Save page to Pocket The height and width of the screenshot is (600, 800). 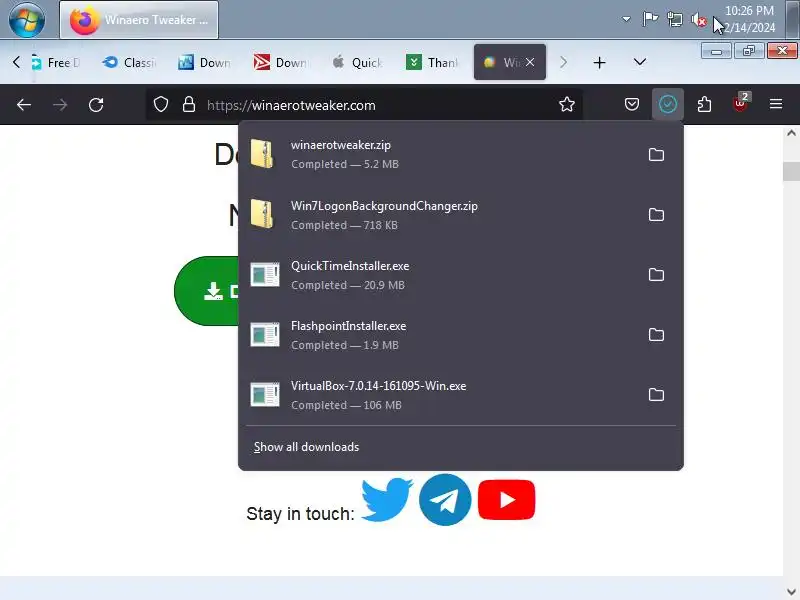tap(632, 105)
